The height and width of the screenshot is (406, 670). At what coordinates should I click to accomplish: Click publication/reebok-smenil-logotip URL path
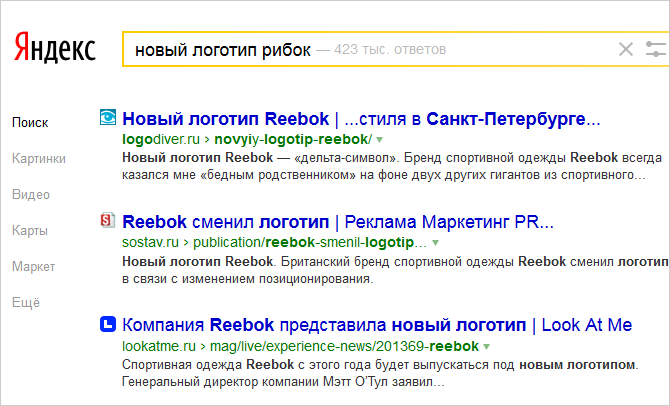(310, 242)
